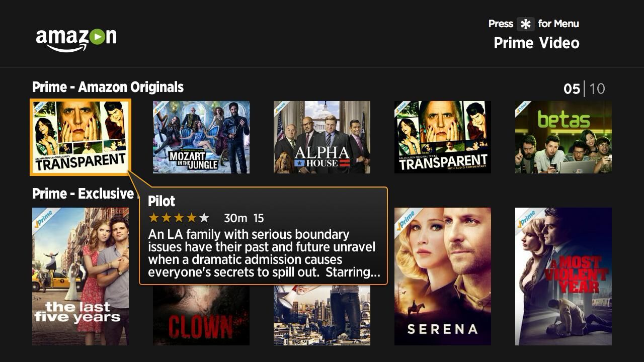Viewport: 644px width, 362px height.
Task: Open the Alpha House series
Action: [x=322, y=137]
